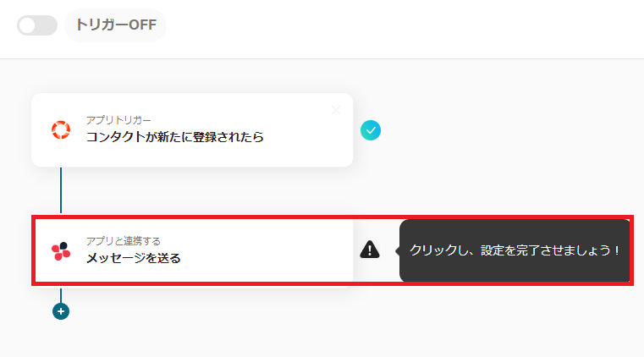Image resolution: width=644 pixels, height=357 pixels.
Task: Click the クリックし、設定を完了させましょう tooltip
Action: click(515, 250)
